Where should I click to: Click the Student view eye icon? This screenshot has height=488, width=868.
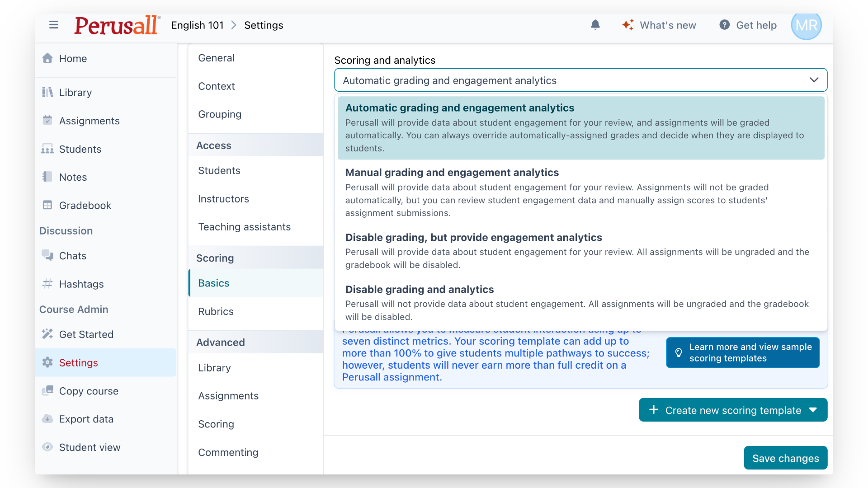pyautogui.click(x=47, y=447)
